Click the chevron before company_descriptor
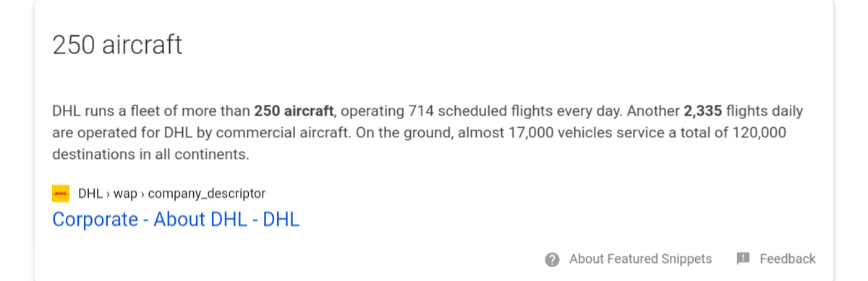This screenshot has width=868, height=281. pyautogui.click(x=142, y=194)
